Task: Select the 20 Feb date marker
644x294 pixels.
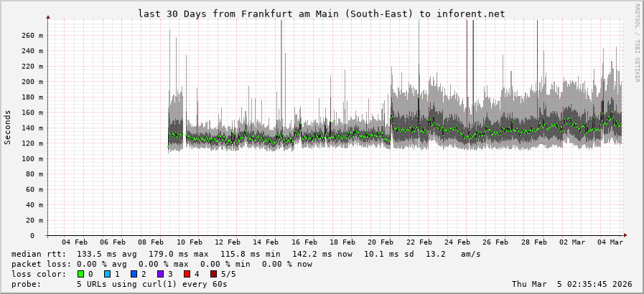Action: click(381, 242)
